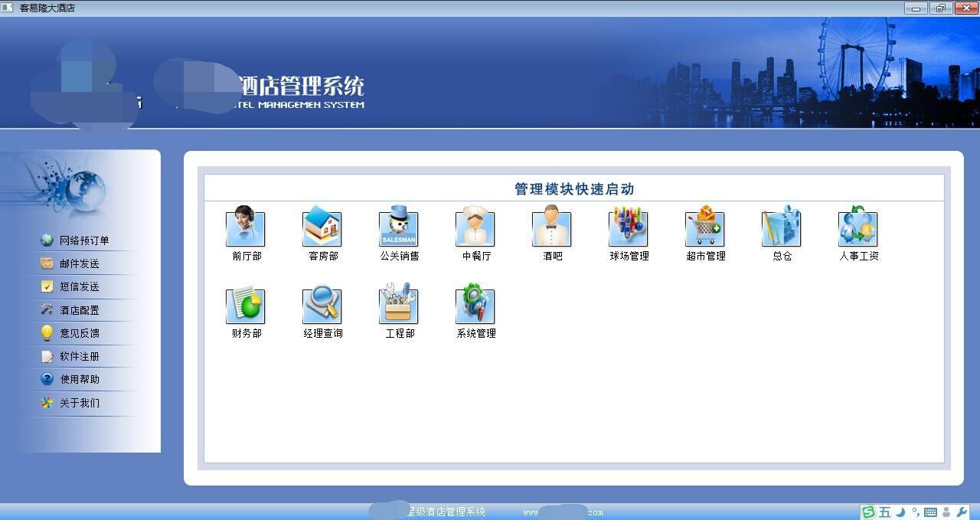
Task: Select the 中餐厅 chef icon
Action: (475, 229)
